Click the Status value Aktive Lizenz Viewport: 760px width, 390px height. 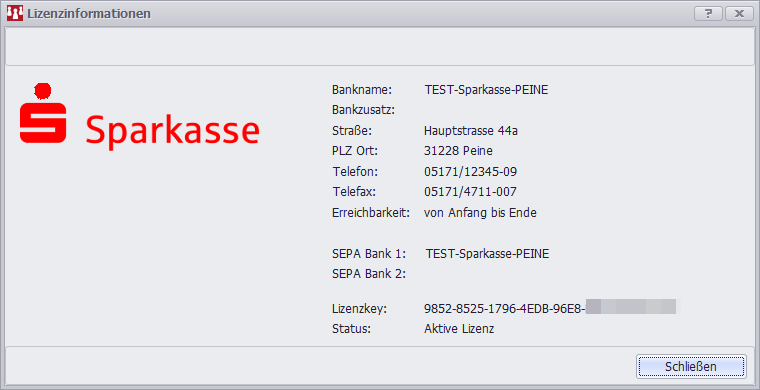[x=459, y=329]
